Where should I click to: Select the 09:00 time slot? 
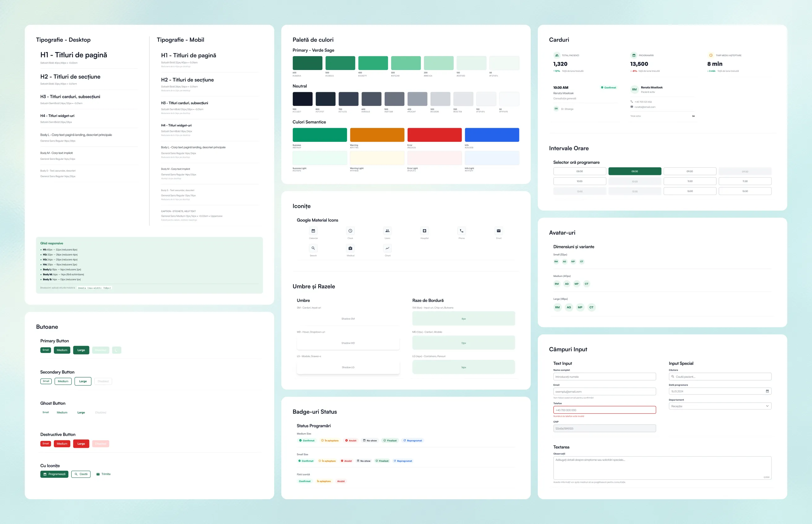(x=690, y=171)
